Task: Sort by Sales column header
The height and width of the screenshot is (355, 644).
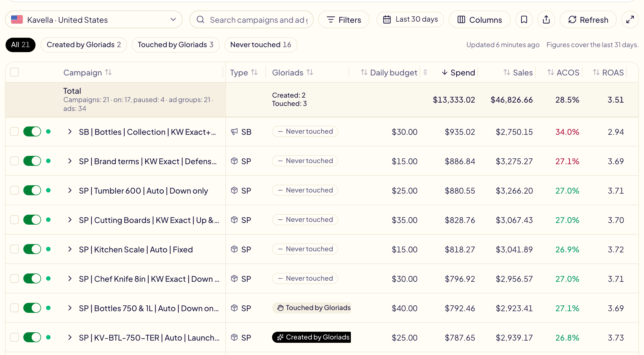Action: click(x=518, y=73)
